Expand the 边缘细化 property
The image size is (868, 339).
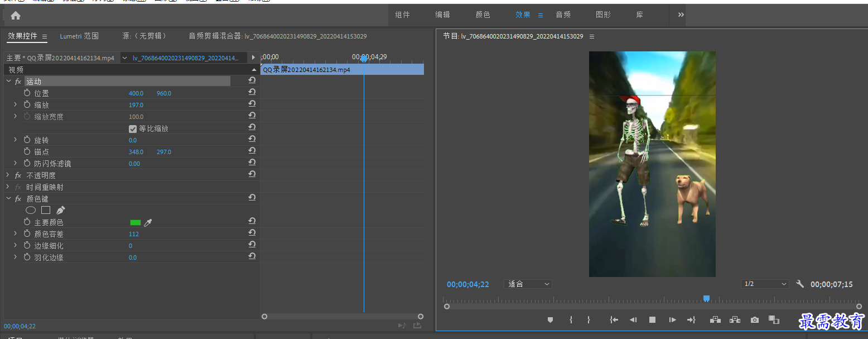(16, 246)
